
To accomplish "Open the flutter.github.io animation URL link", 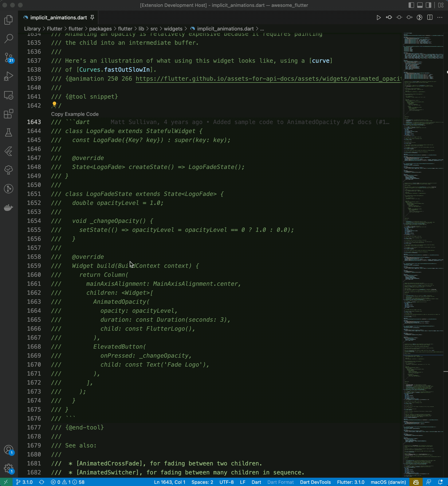I will coord(267,79).
